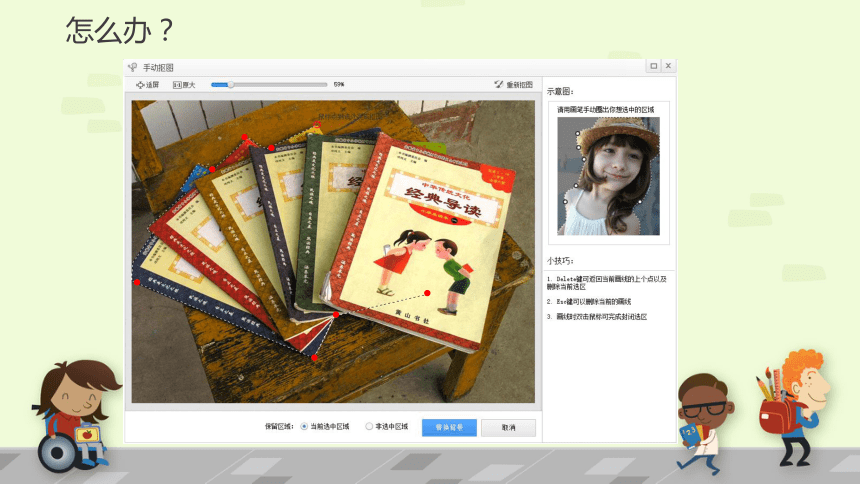Click the 59% zoom value
This screenshot has width=860, height=484.
tap(339, 85)
